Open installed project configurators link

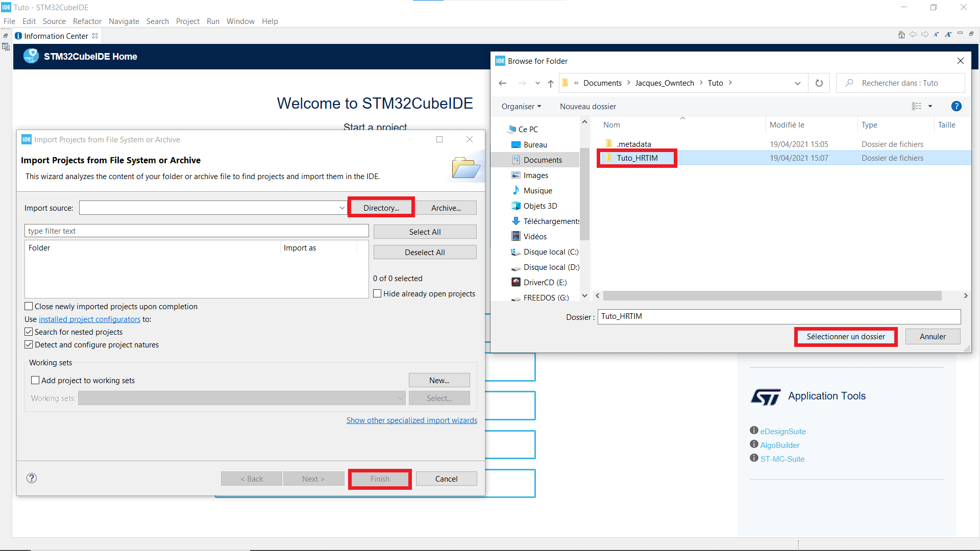coord(89,319)
